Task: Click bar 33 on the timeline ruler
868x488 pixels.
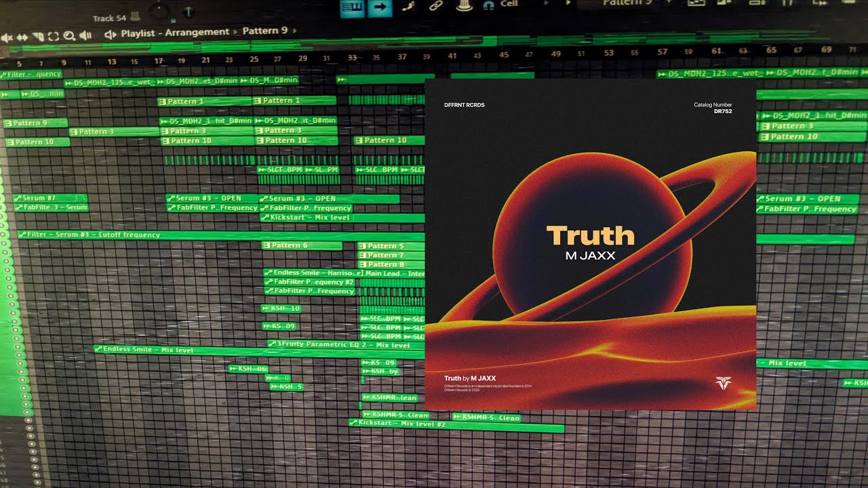Action: pyautogui.click(x=352, y=58)
